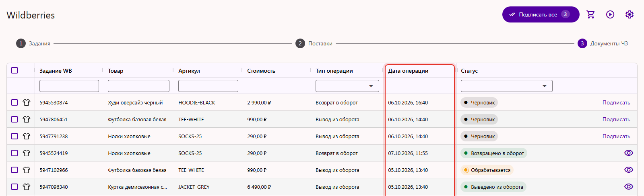The height and width of the screenshot is (196, 644).
Task: Open the Статус filter dropdown
Action: (507, 86)
